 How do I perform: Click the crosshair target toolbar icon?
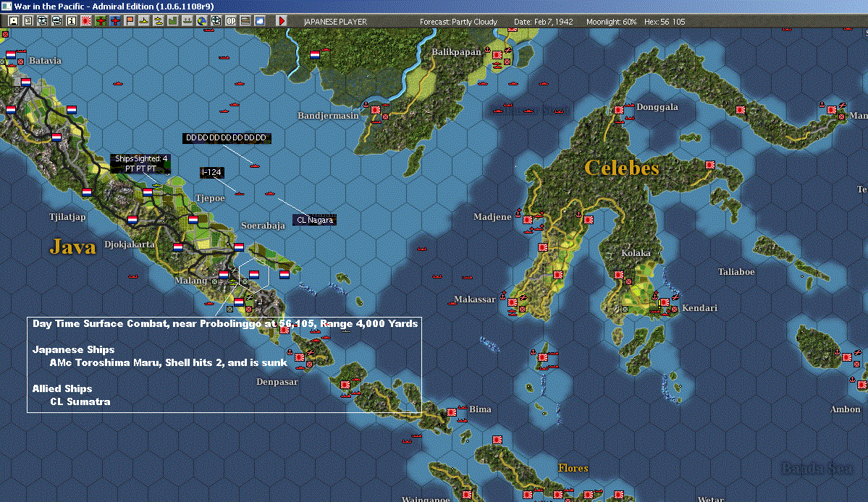click(x=216, y=21)
